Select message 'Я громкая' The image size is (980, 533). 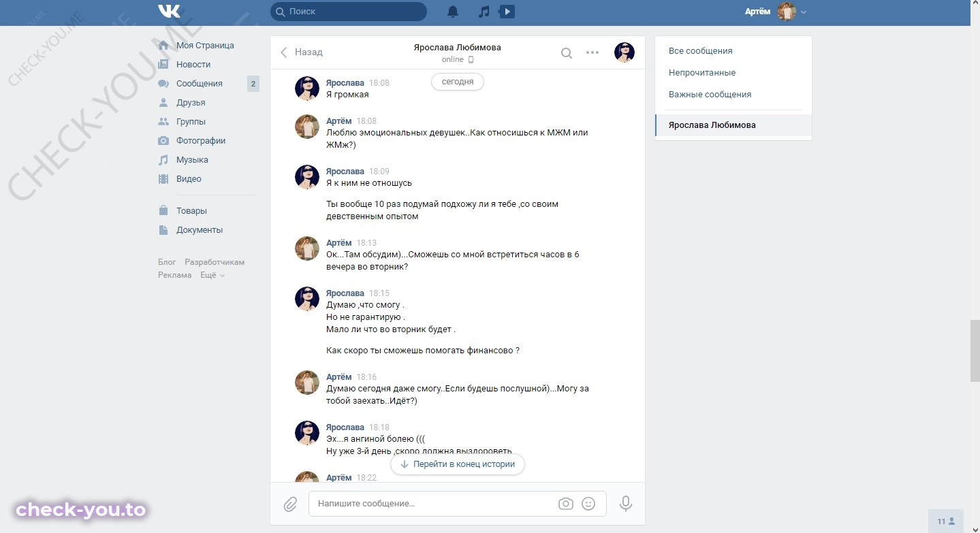(x=347, y=95)
